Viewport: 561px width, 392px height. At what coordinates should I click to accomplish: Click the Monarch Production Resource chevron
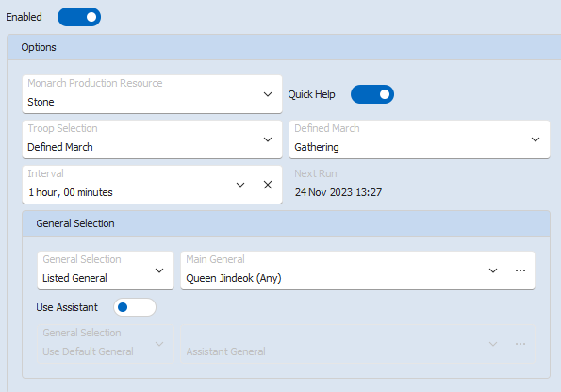[x=268, y=94]
